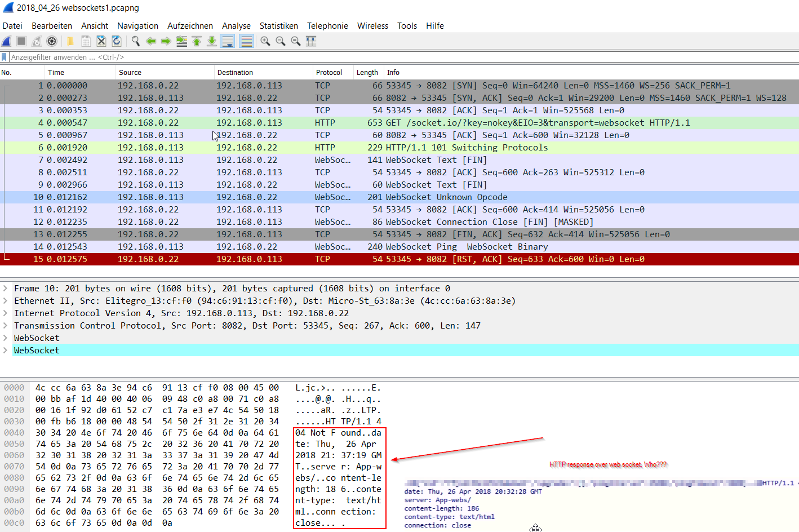Expand Transmission Control Protocol row
Image resolution: width=799 pixels, height=532 pixels.
[5, 326]
